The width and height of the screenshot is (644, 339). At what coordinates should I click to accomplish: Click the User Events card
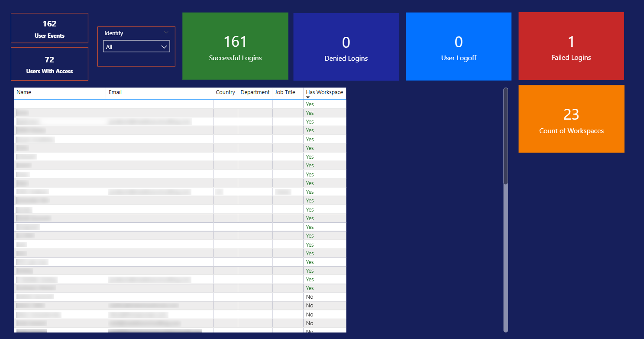pyautogui.click(x=49, y=28)
